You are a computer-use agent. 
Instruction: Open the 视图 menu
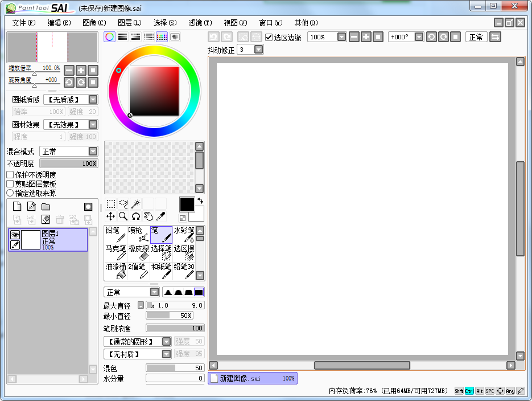(235, 23)
